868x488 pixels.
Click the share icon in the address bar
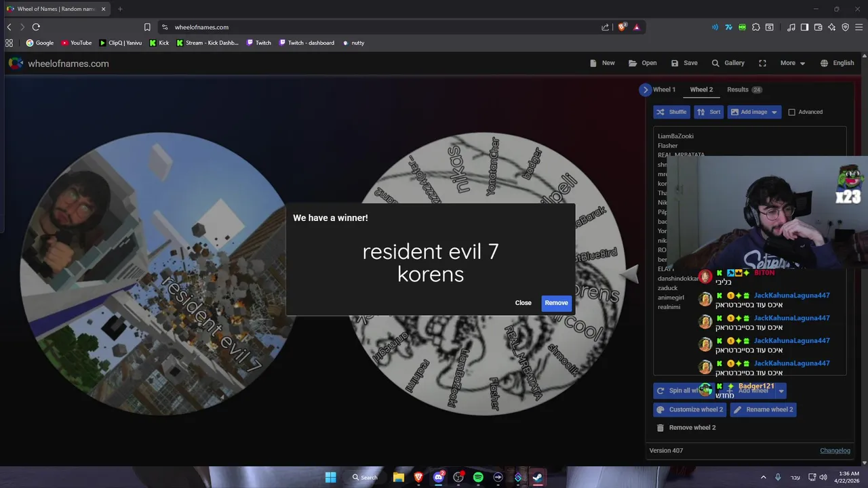click(x=605, y=27)
